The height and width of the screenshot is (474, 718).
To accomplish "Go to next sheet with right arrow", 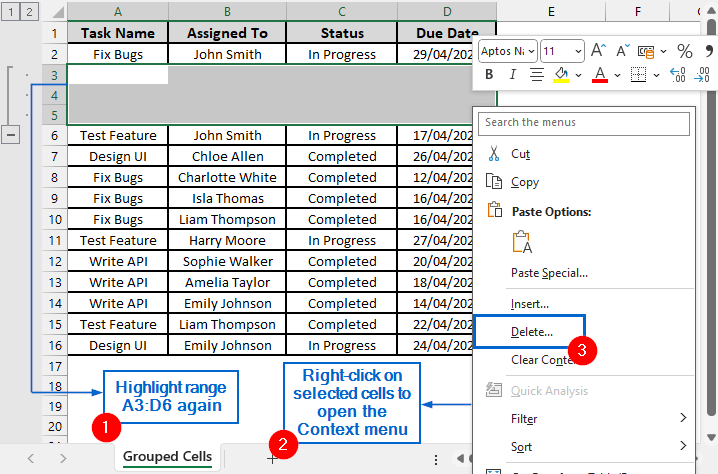I will [63, 458].
